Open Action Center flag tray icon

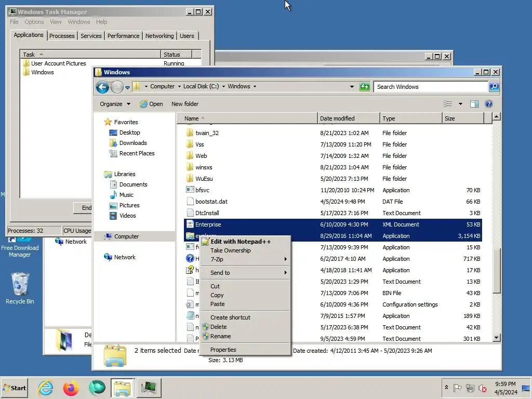pyautogui.click(x=457, y=388)
